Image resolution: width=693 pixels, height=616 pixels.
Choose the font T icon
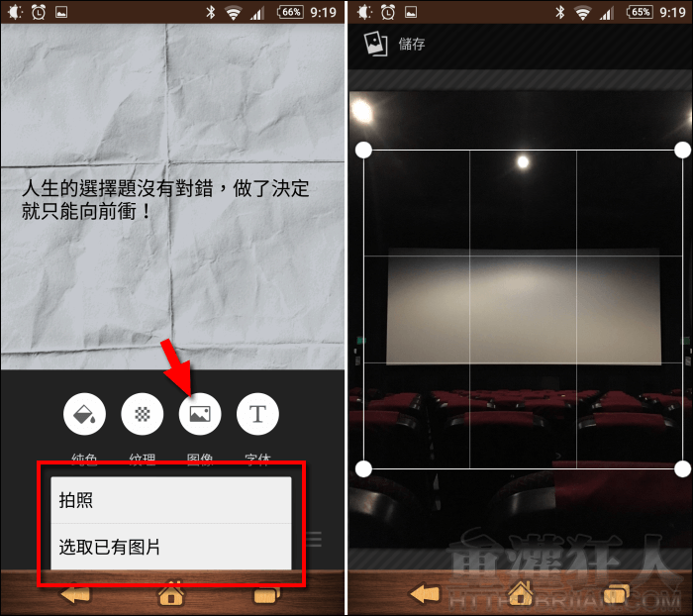257,414
